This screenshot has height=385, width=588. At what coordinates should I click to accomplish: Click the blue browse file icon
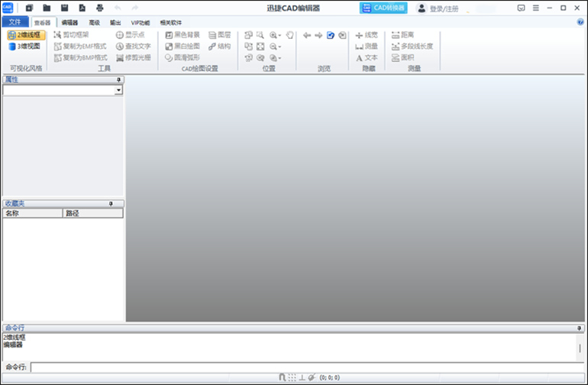pos(331,35)
